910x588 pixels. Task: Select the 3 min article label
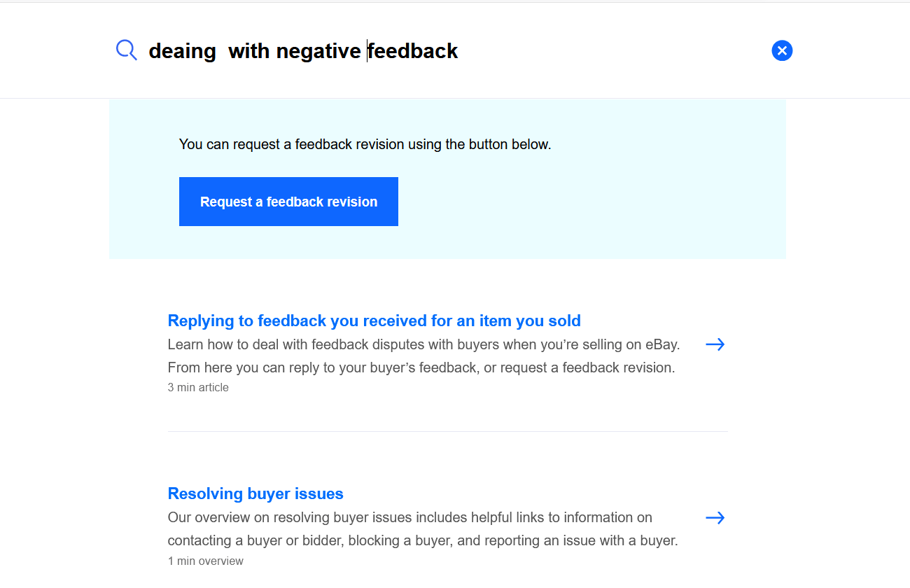point(198,387)
